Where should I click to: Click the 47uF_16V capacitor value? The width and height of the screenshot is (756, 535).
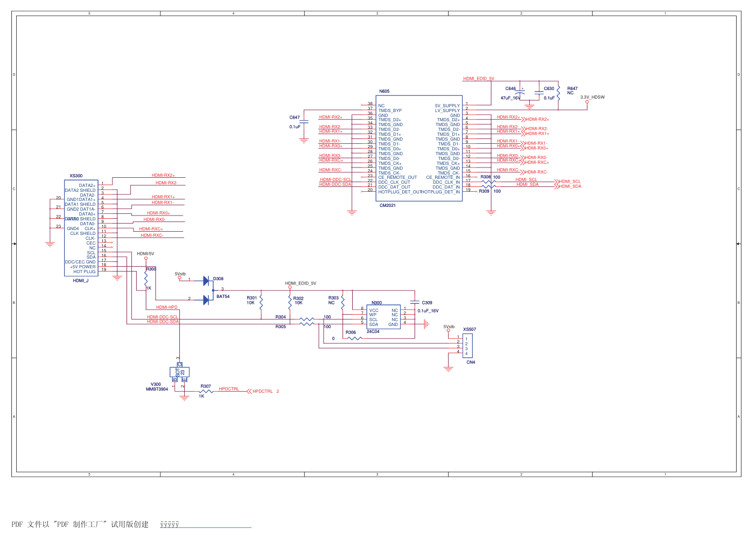[510, 98]
